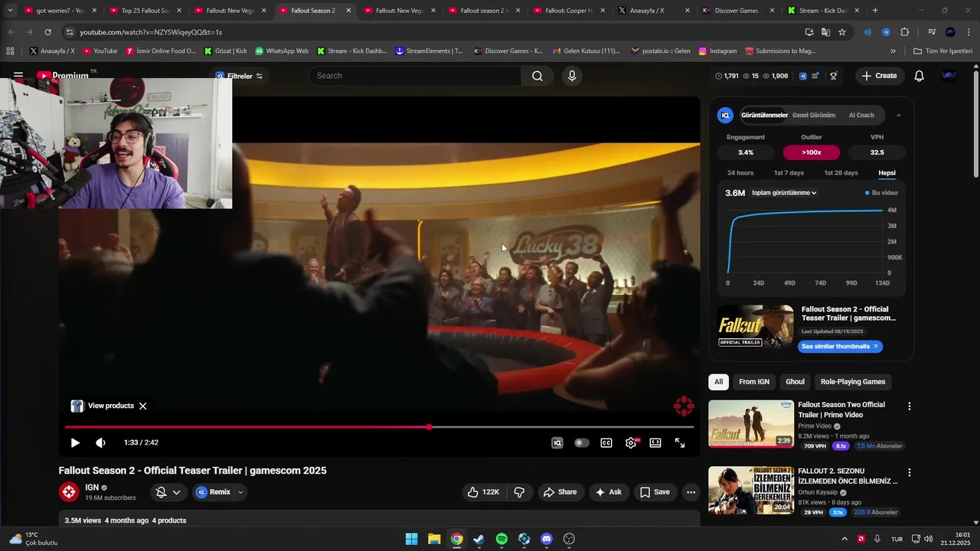
Task: Mute the video player volume
Action: pyautogui.click(x=100, y=443)
